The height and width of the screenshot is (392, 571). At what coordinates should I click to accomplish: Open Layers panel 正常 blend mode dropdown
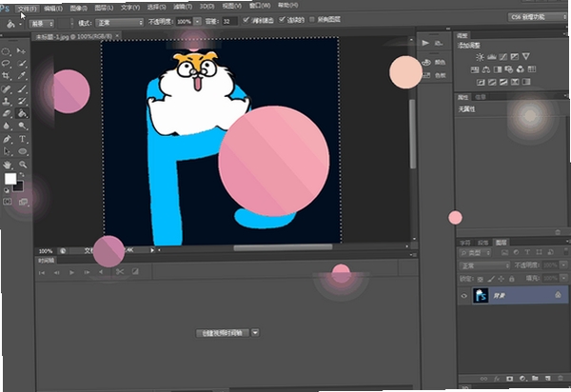(x=484, y=265)
